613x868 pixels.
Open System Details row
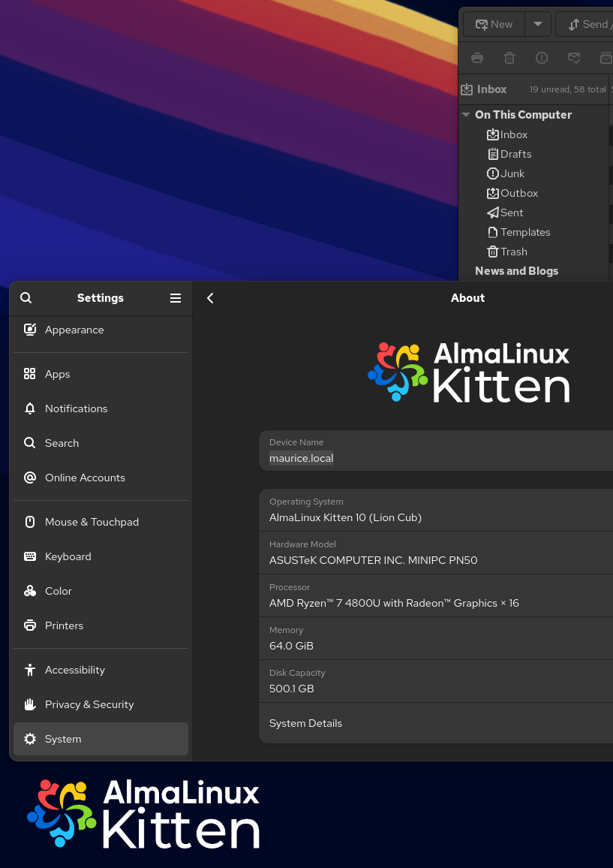pyautogui.click(x=436, y=724)
